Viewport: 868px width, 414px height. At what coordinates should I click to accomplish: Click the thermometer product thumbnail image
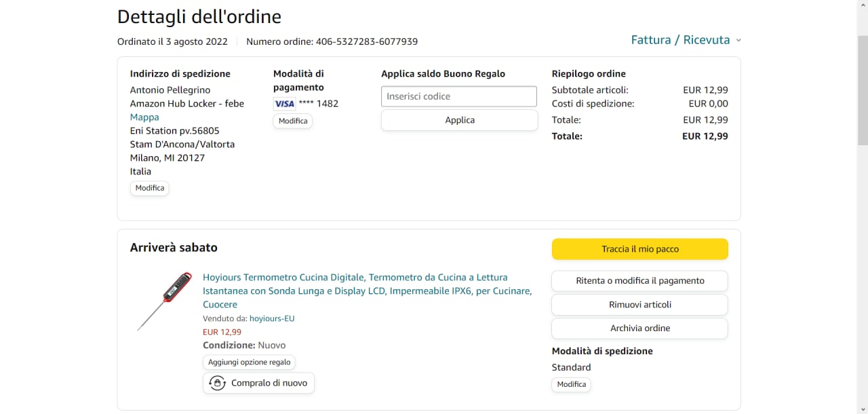(164, 301)
